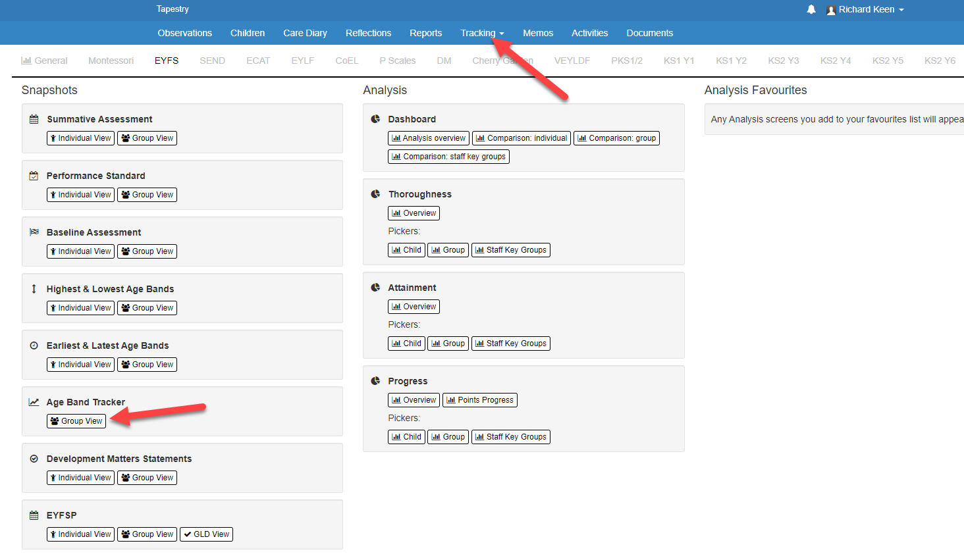Open the EYLF tab
Image resolution: width=964 pixels, height=560 pixels.
[303, 61]
